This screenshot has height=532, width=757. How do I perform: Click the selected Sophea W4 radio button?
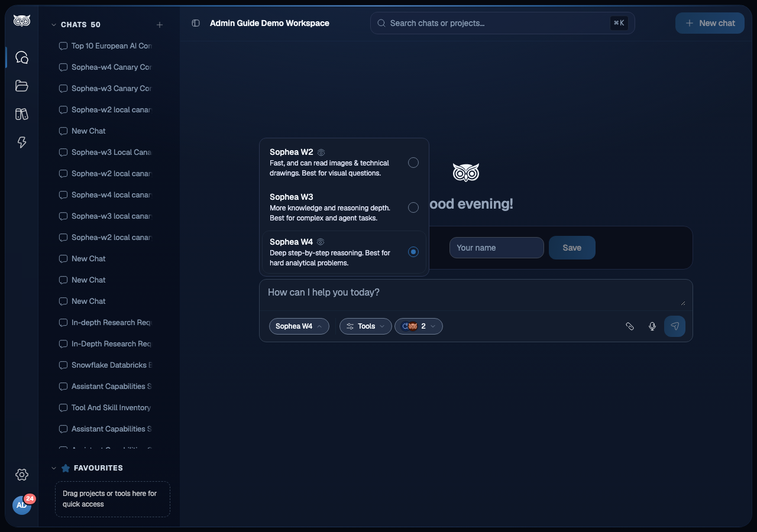413,252
